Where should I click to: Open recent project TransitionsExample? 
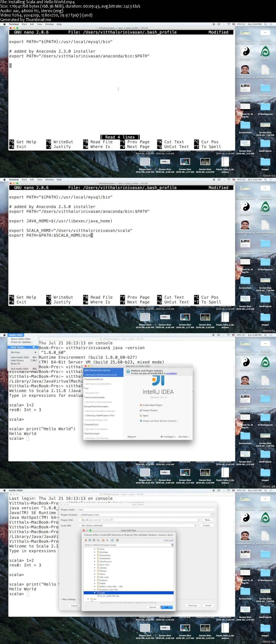[x=103, y=399]
